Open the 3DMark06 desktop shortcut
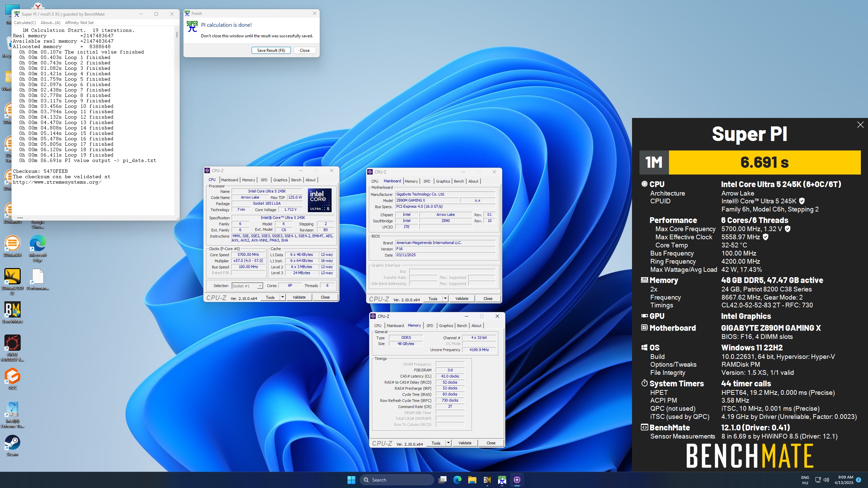 pos(12,246)
